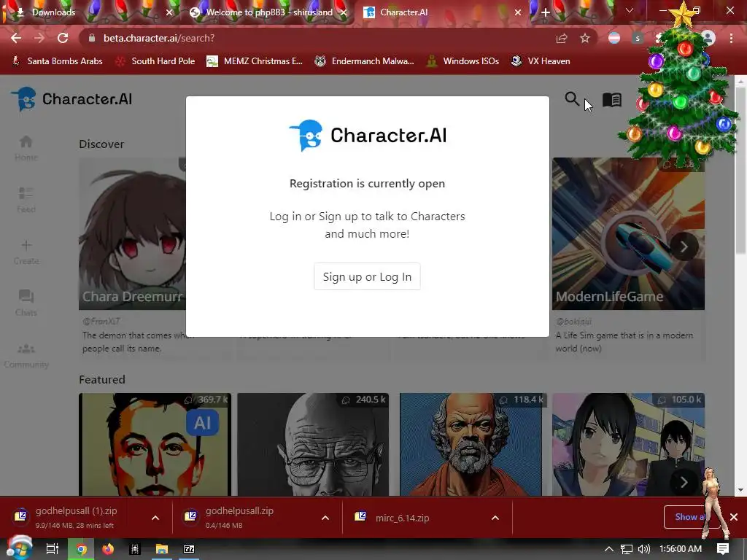Open featured card with 105.0 k chats

click(x=628, y=444)
